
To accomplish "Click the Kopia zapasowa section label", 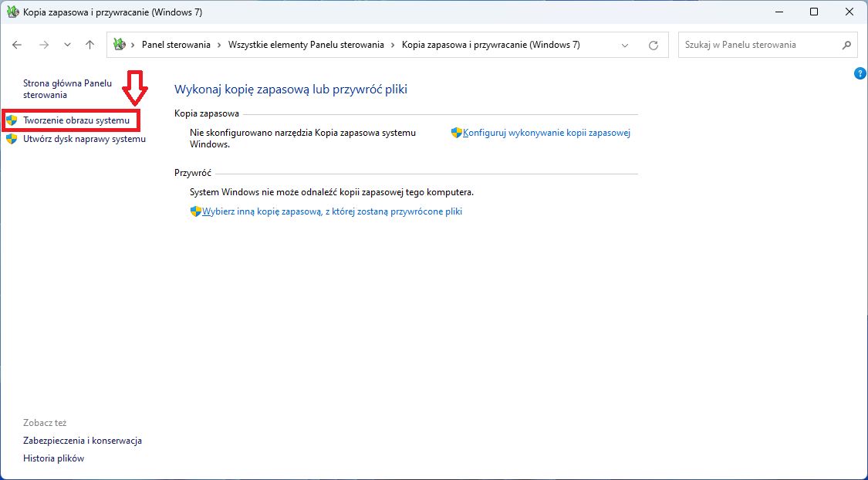I will pos(207,113).
